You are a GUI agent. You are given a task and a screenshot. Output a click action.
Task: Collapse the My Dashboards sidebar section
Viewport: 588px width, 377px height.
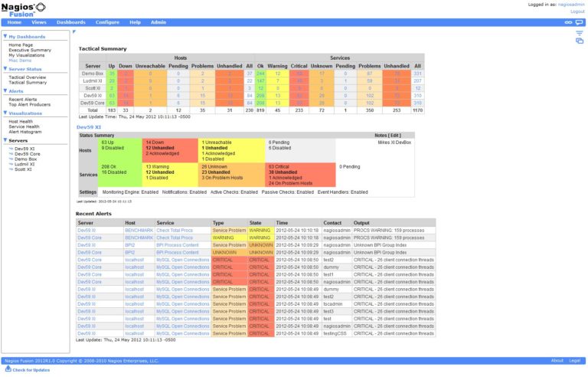pyautogui.click(x=4, y=37)
